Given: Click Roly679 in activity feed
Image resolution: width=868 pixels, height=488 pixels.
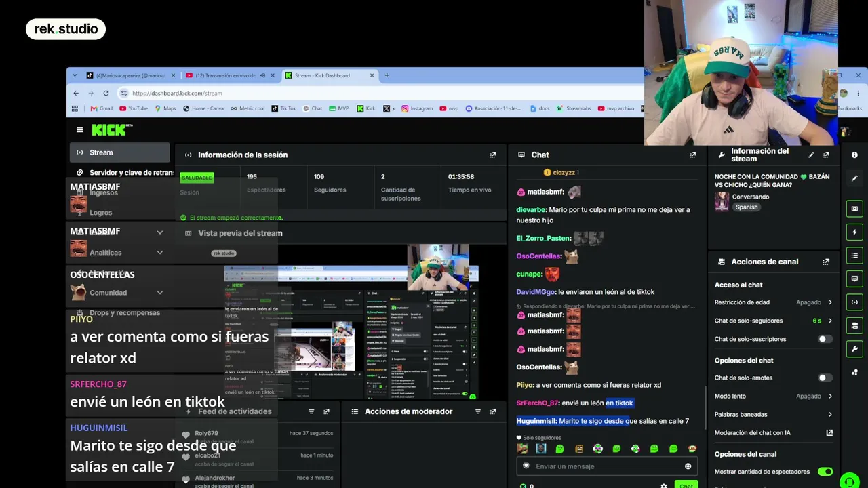Looking at the screenshot, I should (206, 433).
